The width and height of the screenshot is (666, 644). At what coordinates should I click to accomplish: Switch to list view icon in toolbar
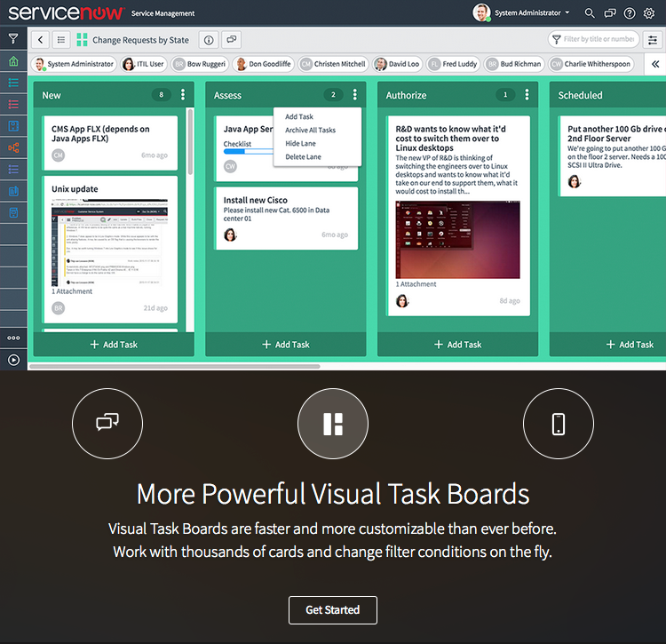coord(61,40)
